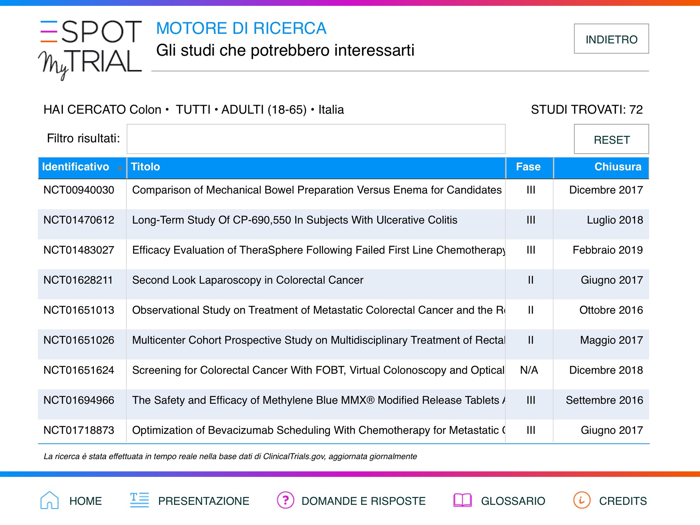The height and width of the screenshot is (525, 700).
Task: Click closing date Settembre 2016
Action: pos(604,400)
